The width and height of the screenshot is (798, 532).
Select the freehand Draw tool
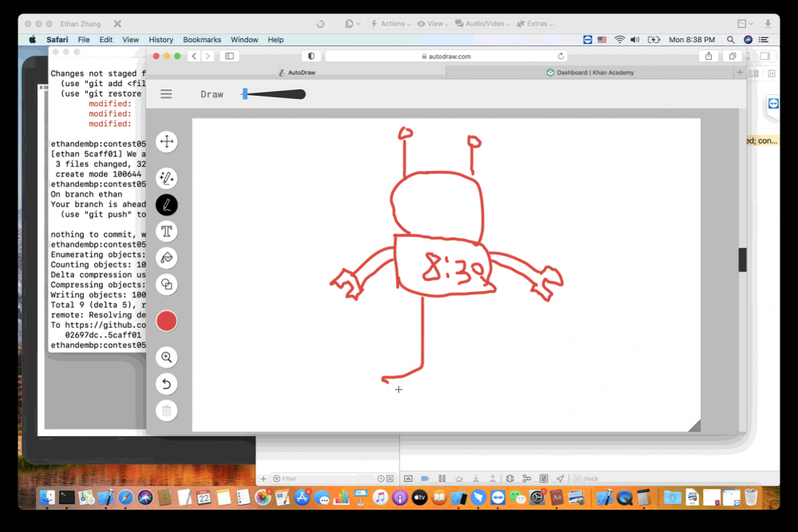pos(166,205)
